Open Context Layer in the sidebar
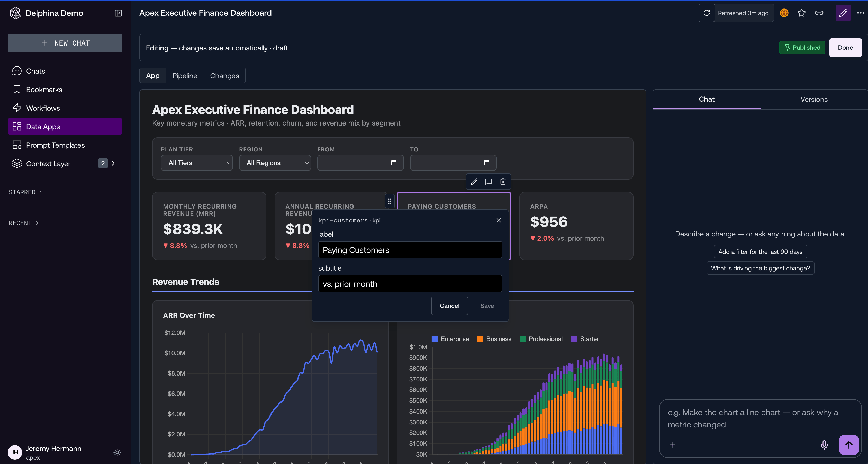Viewport: 868px width, 464px height. (48, 163)
